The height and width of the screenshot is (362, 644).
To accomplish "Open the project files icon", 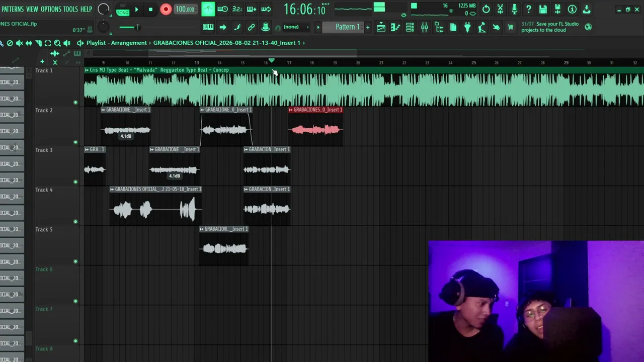I will (x=453, y=27).
